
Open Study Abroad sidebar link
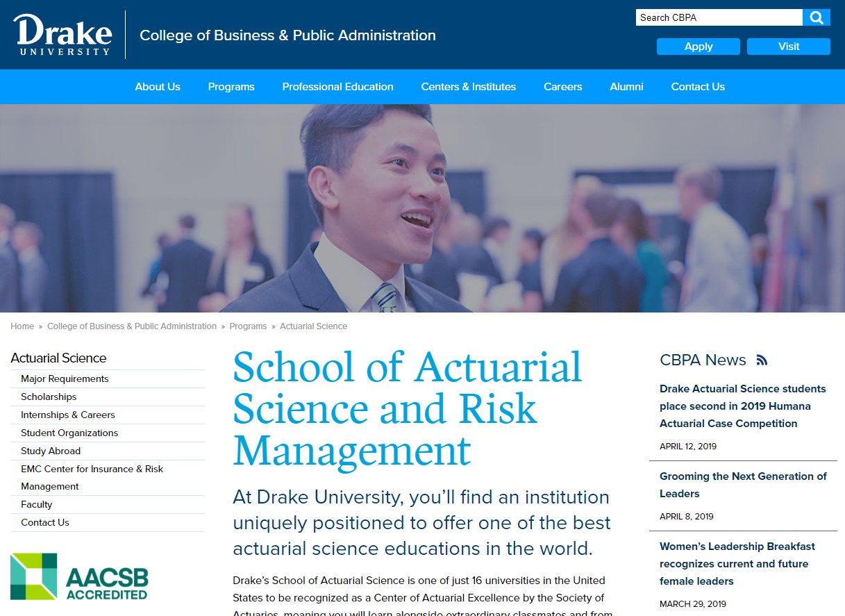(x=51, y=451)
